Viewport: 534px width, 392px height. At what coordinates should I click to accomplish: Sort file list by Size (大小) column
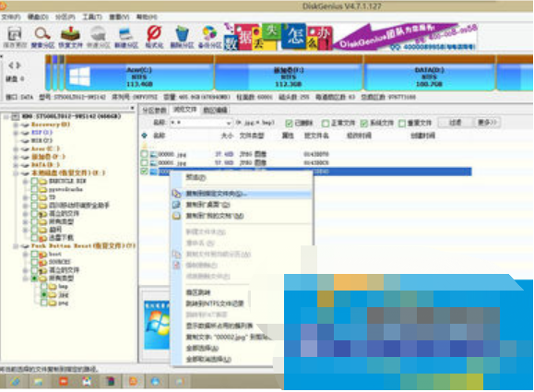[227, 136]
